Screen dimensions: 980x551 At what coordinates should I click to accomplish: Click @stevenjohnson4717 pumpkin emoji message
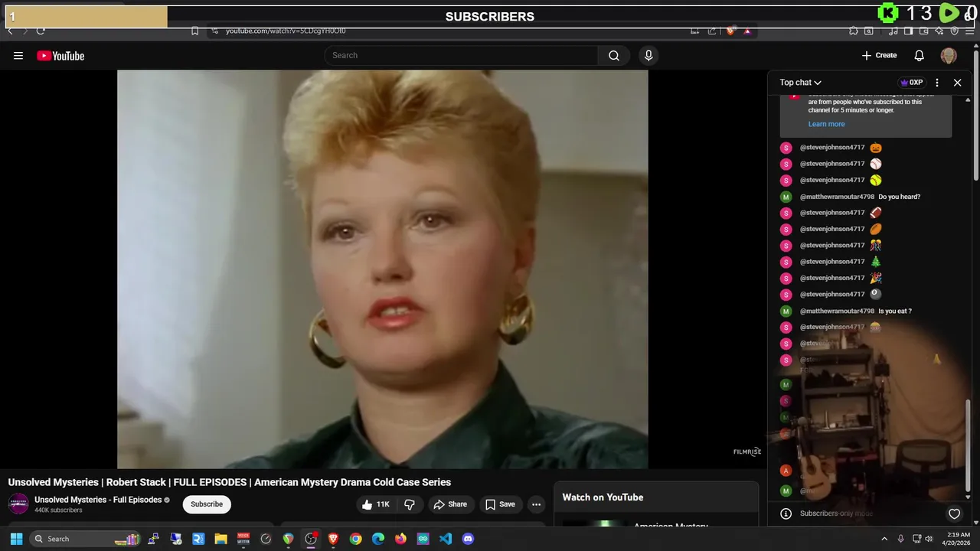[x=866, y=148]
